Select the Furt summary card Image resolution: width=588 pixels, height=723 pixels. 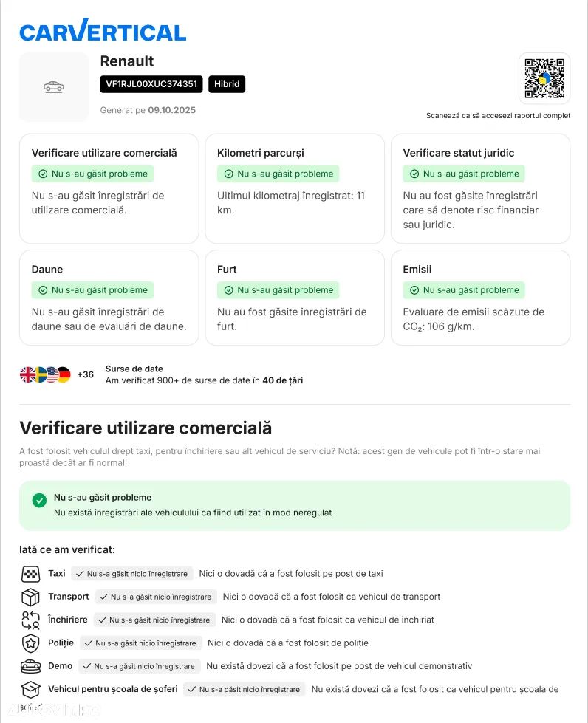pos(295,297)
